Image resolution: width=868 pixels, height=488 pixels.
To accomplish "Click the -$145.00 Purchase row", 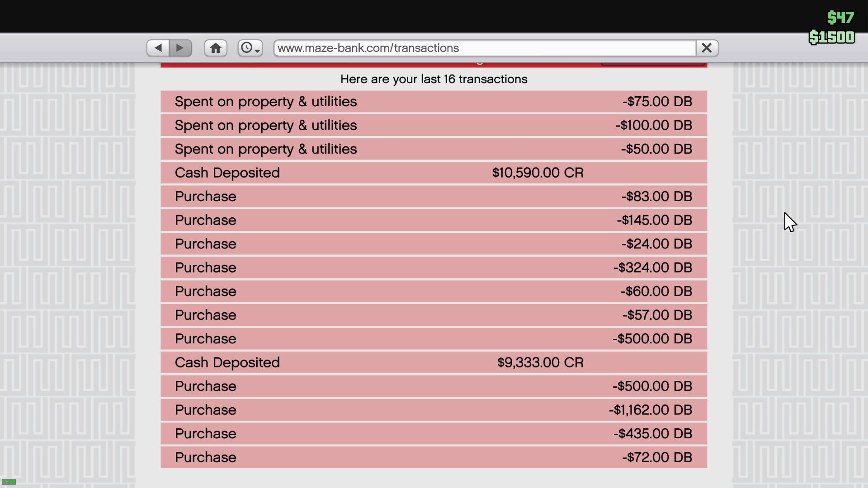I will (x=434, y=220).
